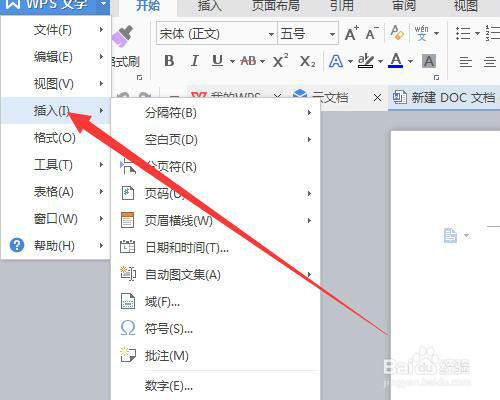
Task: Click the floating page icon in document
Action: point(450,236)
